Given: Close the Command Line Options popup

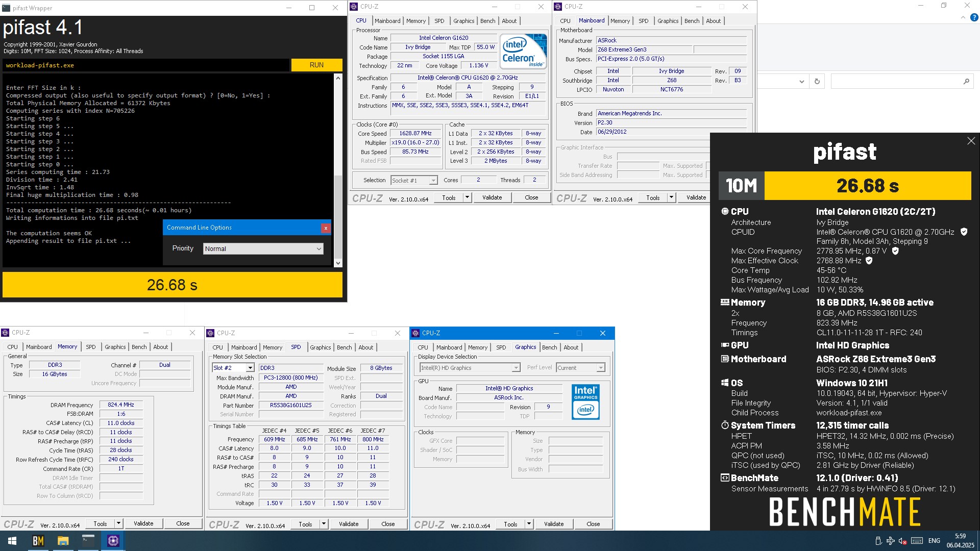Looking at the screenshot, I should pyautogui.click(x=326, y=228).
